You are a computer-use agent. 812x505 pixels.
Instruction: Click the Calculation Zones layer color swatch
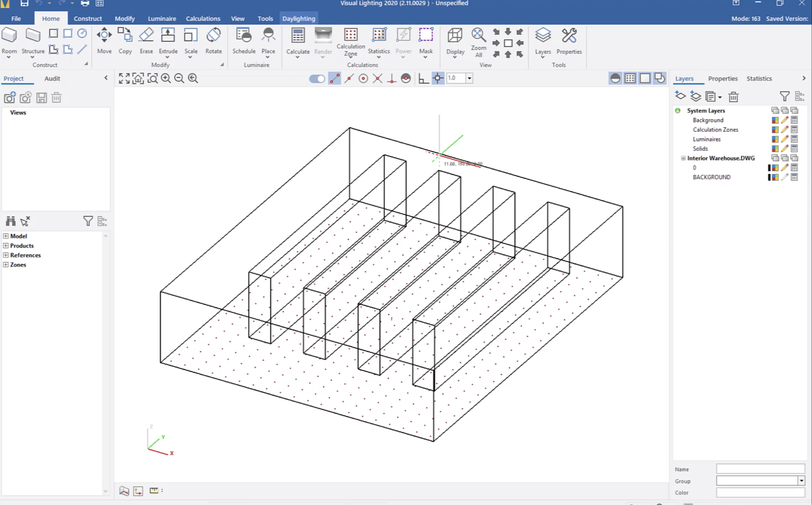775,129
